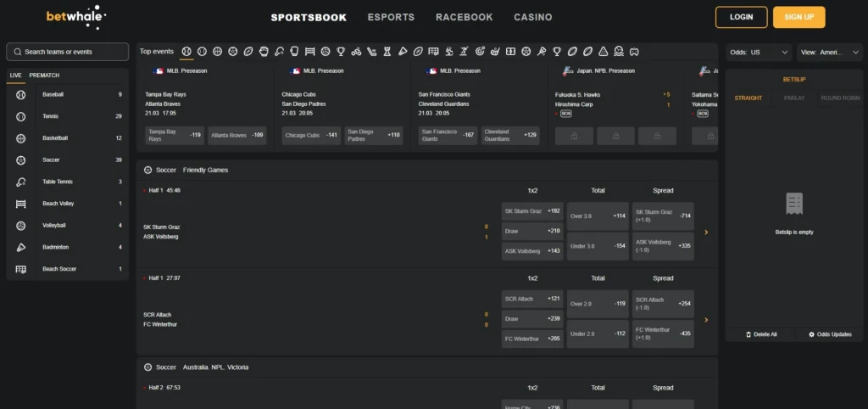This screenshot has height=409, width=868.
Task: Select the ROUND ROBIN betslip tab
Action: pyautogui.click(x=840, y=98)
